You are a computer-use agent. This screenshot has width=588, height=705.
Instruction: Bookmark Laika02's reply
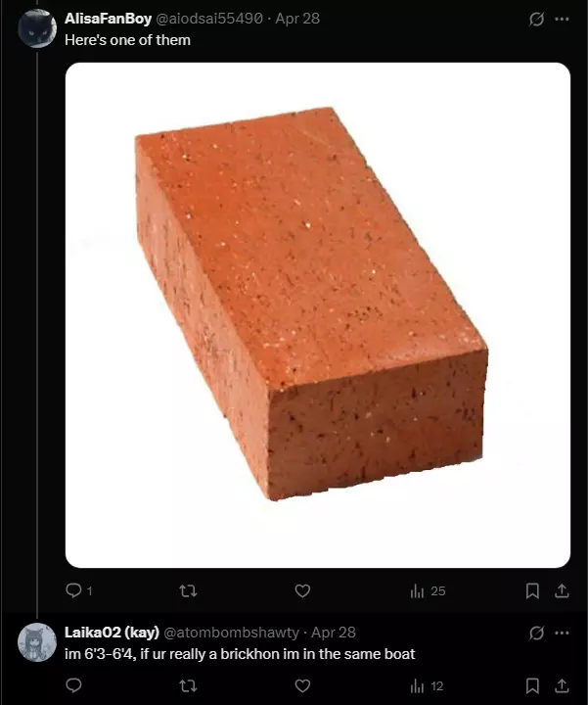(532, 685)
